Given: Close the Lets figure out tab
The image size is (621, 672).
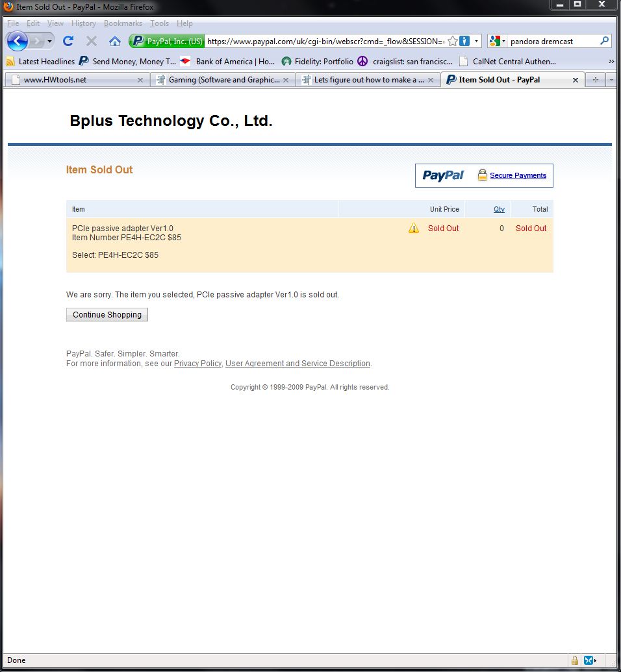Looking at the screenshot, I should [x=431, y=80].
